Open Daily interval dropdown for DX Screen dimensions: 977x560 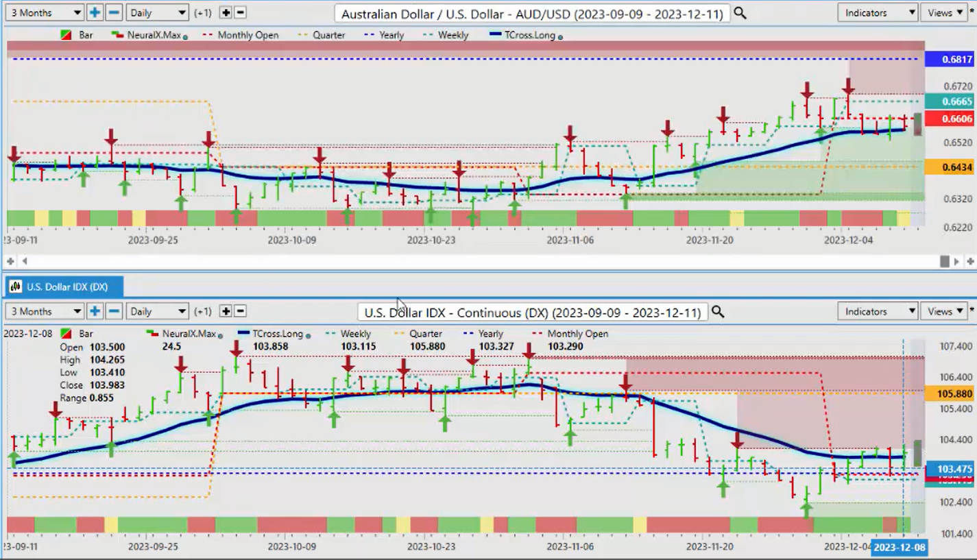pyautogui.click(x=158, y=311)
